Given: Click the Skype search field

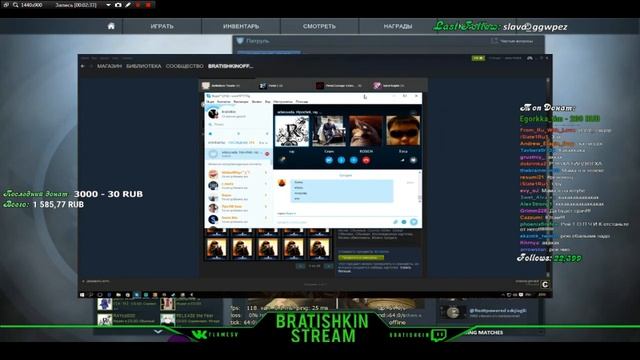Looking at the screenshot, I should pyautogui.click(x=239, y=124).
